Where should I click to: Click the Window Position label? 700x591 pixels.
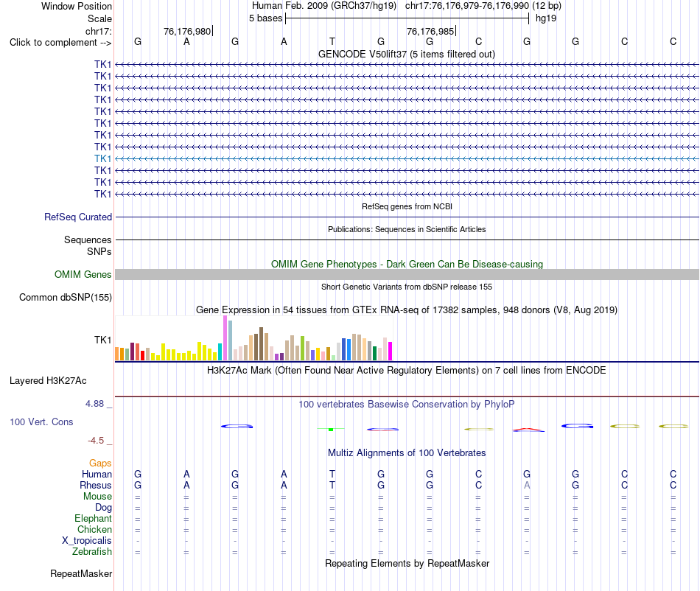click(x=77, y=6)
